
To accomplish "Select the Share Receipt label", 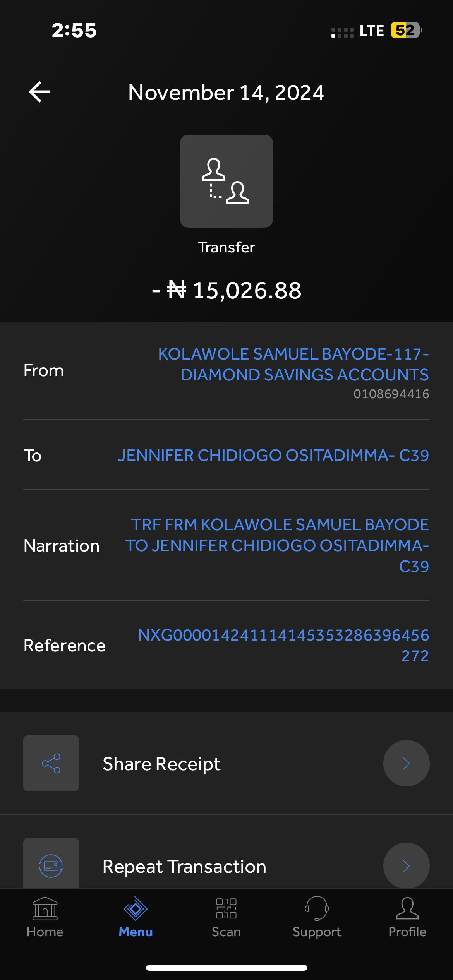I will [x=161, y=764].
